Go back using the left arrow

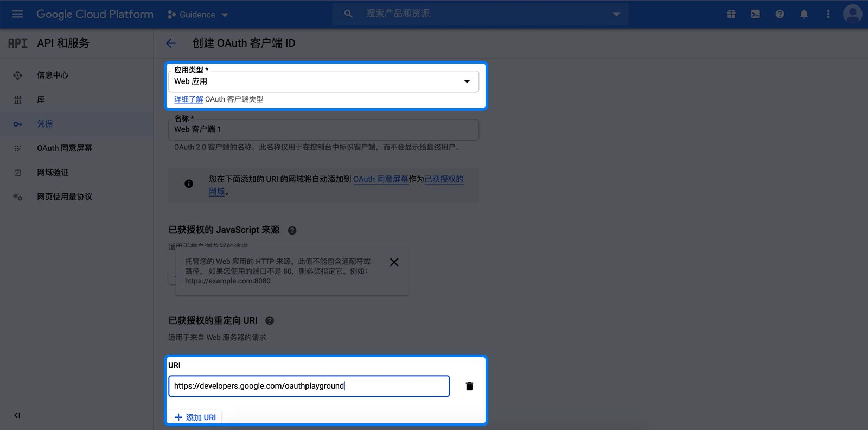pyautogui.click(x=171, y=43)
